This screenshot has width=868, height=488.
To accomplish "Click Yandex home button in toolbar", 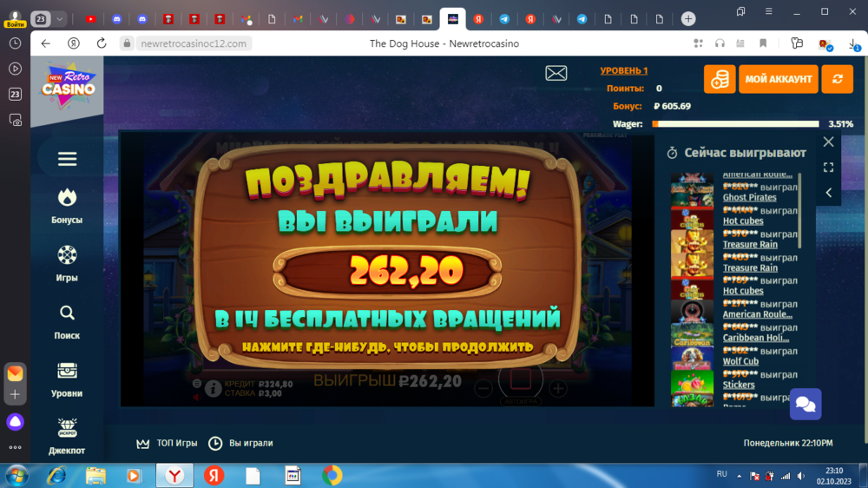I will (x=74, y=43).
